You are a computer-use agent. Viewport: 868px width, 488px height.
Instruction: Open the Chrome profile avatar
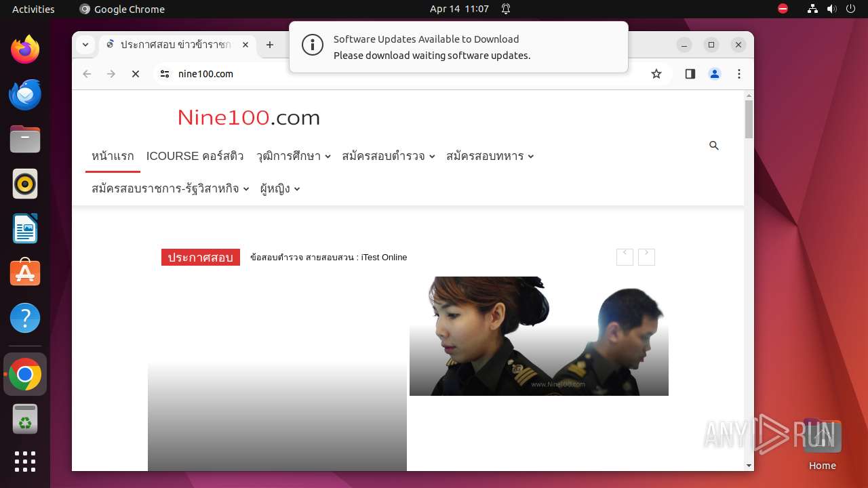click(715, 74)
